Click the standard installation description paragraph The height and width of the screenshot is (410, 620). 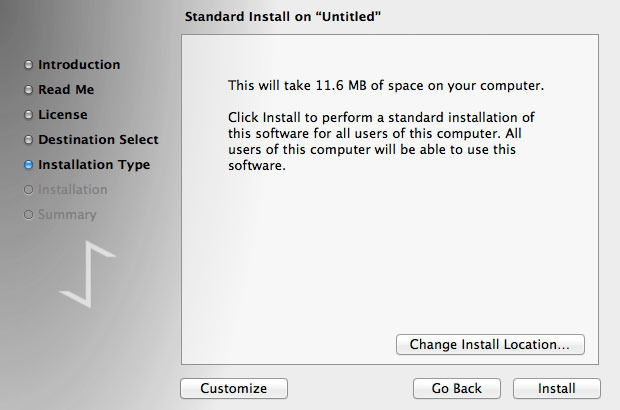coord(378,143)
